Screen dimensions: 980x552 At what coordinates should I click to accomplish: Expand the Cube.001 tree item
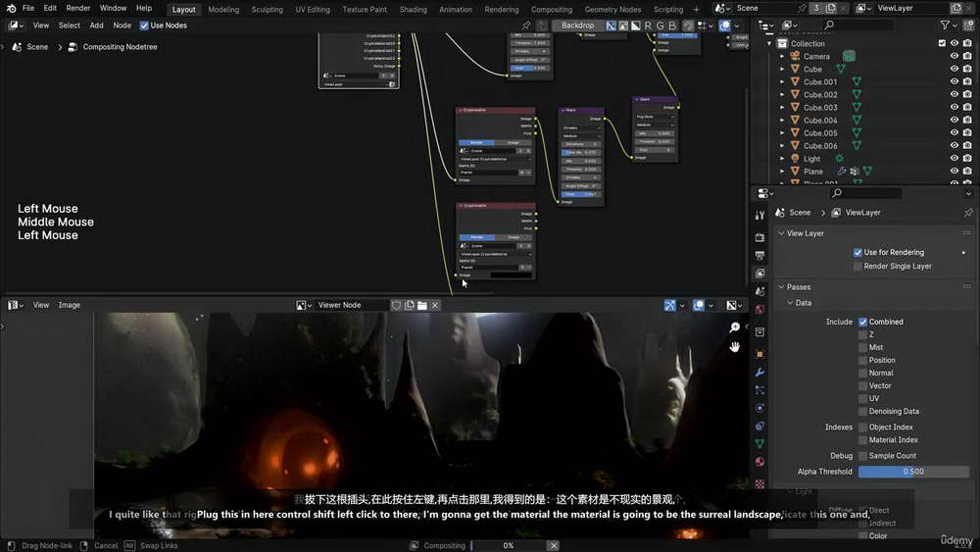[x=782, y=82]
